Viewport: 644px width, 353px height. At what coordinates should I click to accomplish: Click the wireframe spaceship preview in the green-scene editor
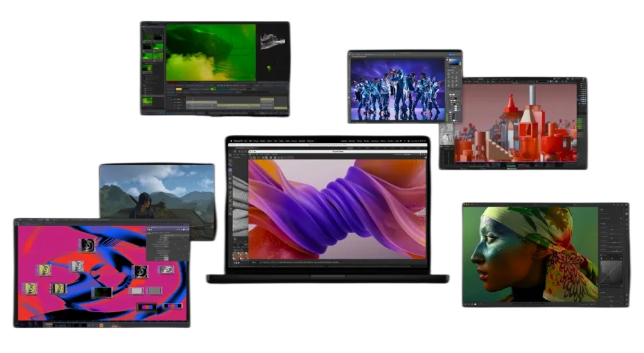click(272, 42)
